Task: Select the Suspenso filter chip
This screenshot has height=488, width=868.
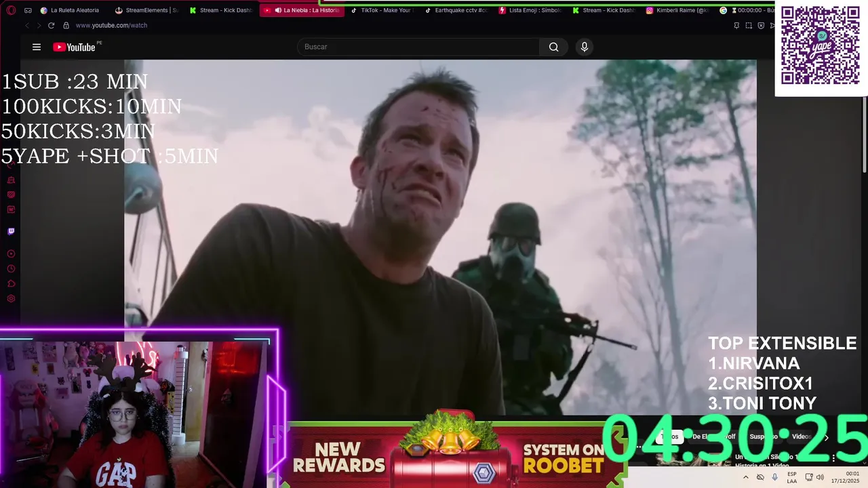Action: (764, 436)
